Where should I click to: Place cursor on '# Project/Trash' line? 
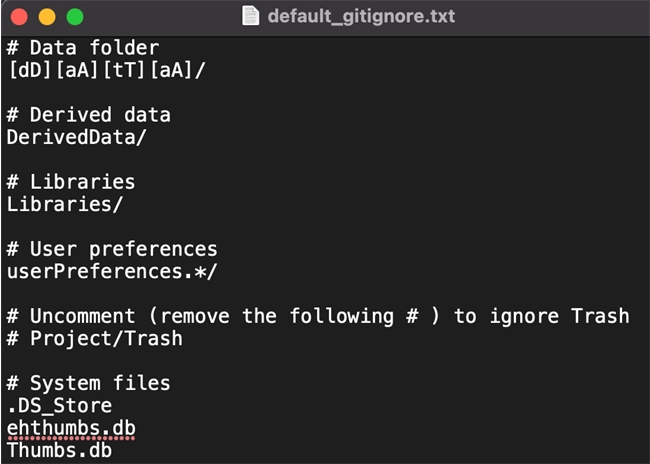point(95,338)
